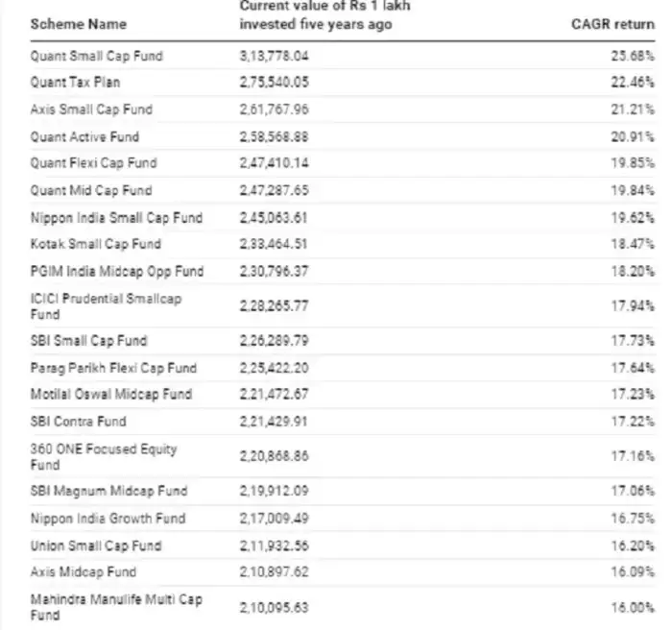Click Axis Midcap Fund value 2,10,897.62

[x=274, y=571]
